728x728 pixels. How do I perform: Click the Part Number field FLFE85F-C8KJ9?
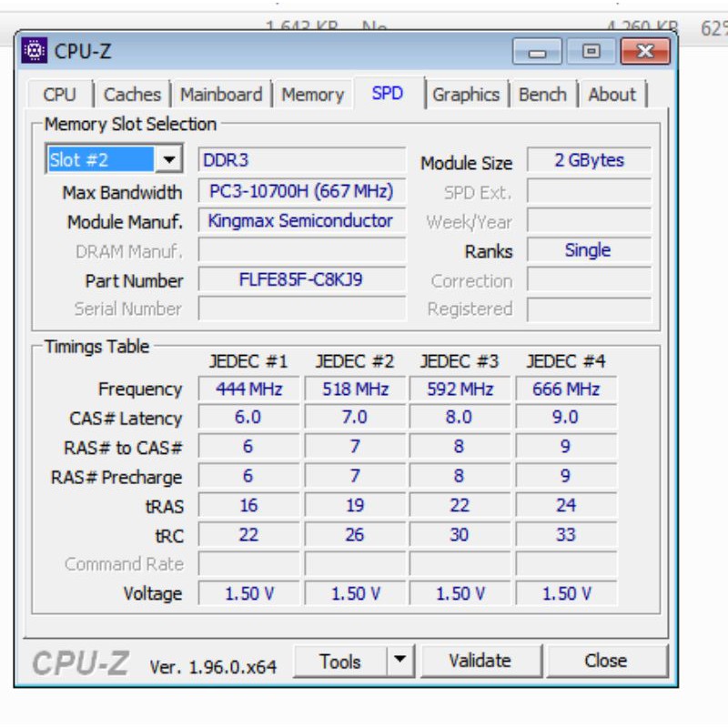[301, 280]
